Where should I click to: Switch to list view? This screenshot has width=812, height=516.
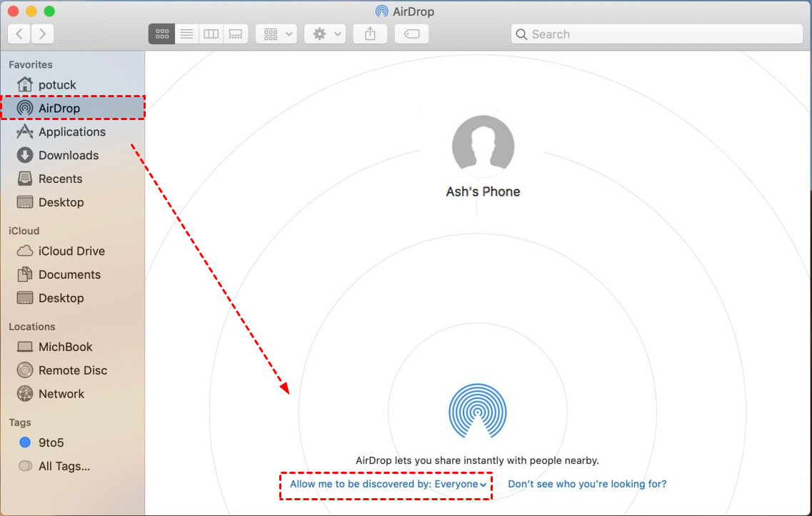tap(186, 34)
